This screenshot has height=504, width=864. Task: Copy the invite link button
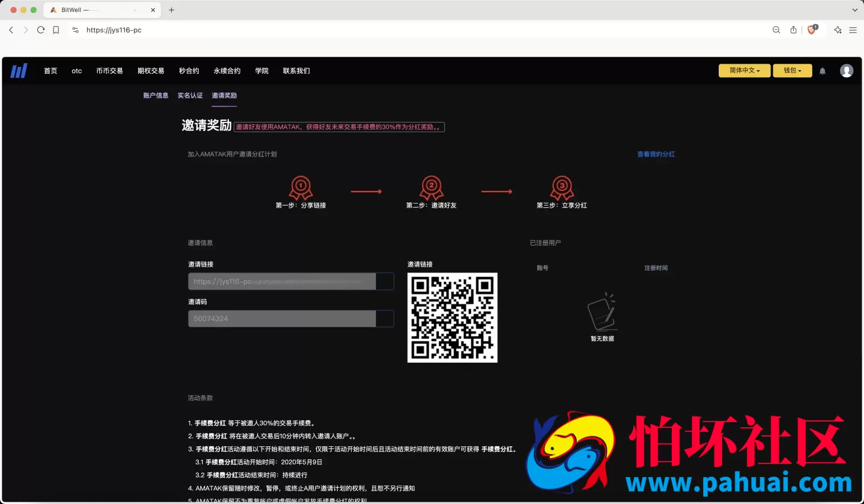(385, 282)
